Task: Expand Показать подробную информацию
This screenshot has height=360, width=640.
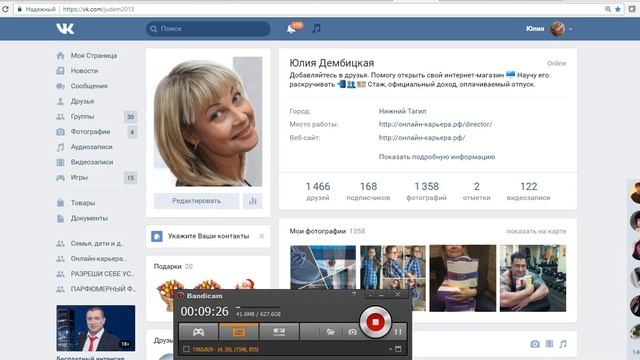Action: 437,157
